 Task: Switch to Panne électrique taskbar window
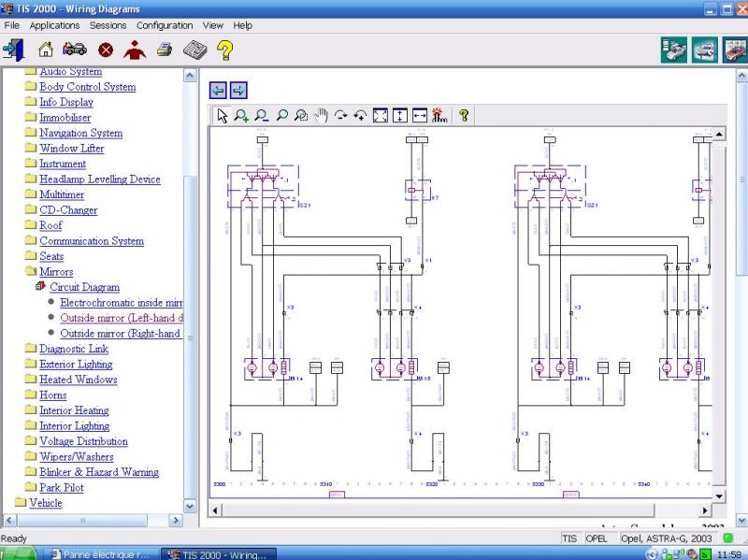pyautogui.click(x=101, y=554)
